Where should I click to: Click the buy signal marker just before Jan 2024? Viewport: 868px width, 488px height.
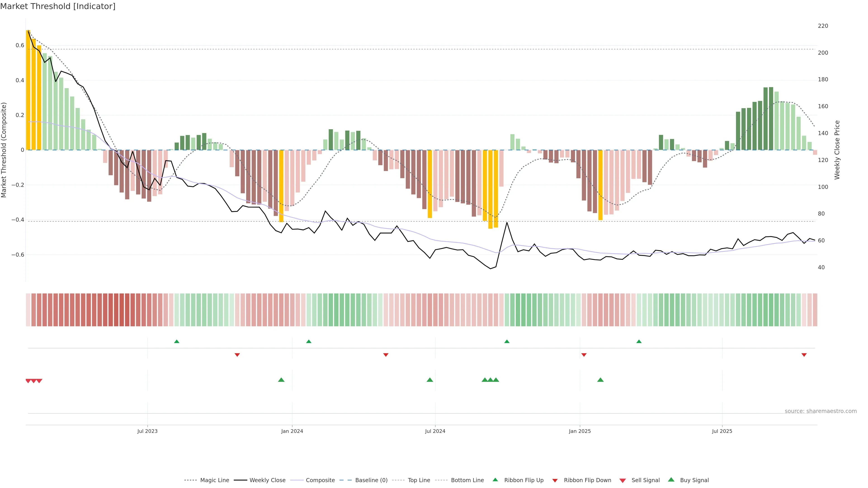point(281,380)
